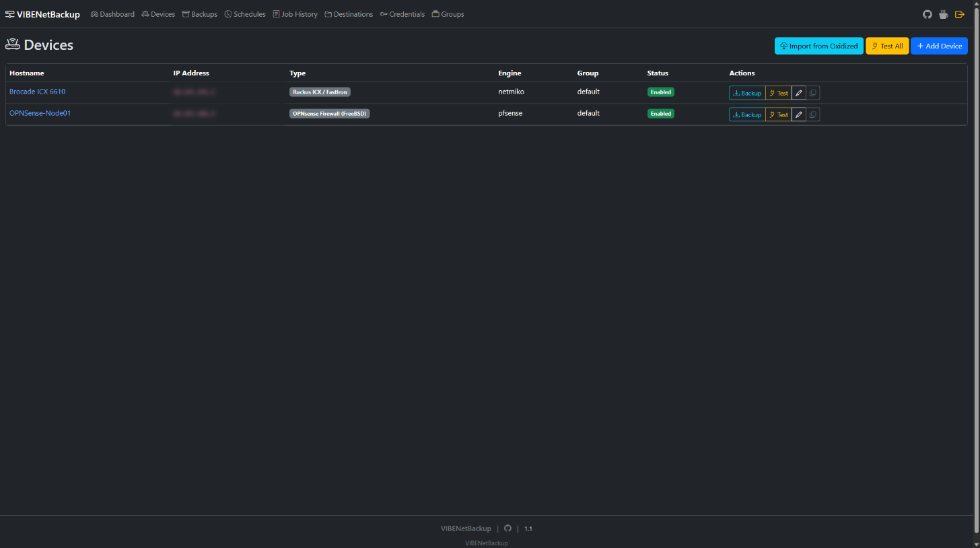Click Import from Oxidized button
The image size is (980, 548).
(819, 46)
